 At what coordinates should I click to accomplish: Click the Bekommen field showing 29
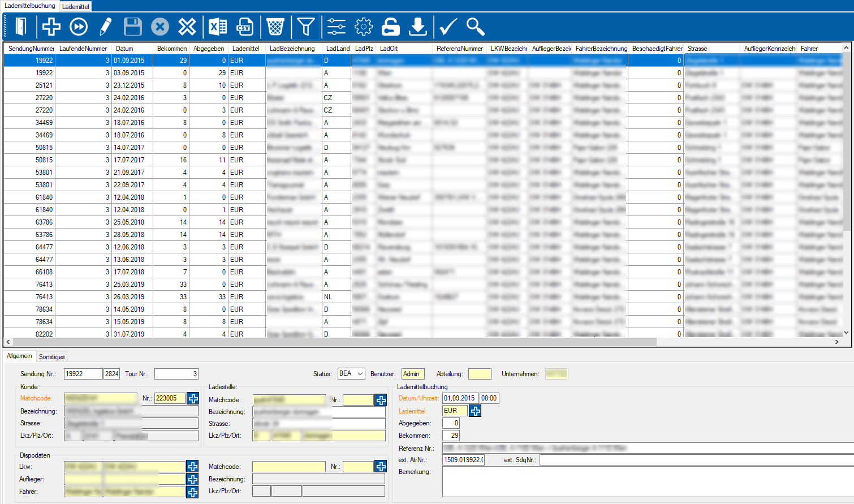click(451, 436)
